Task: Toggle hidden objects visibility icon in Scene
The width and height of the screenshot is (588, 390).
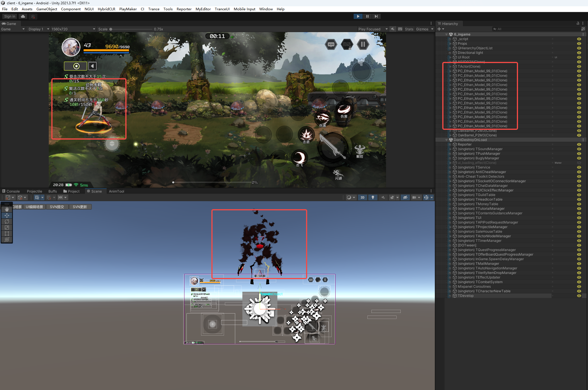Action: [405, 197]
